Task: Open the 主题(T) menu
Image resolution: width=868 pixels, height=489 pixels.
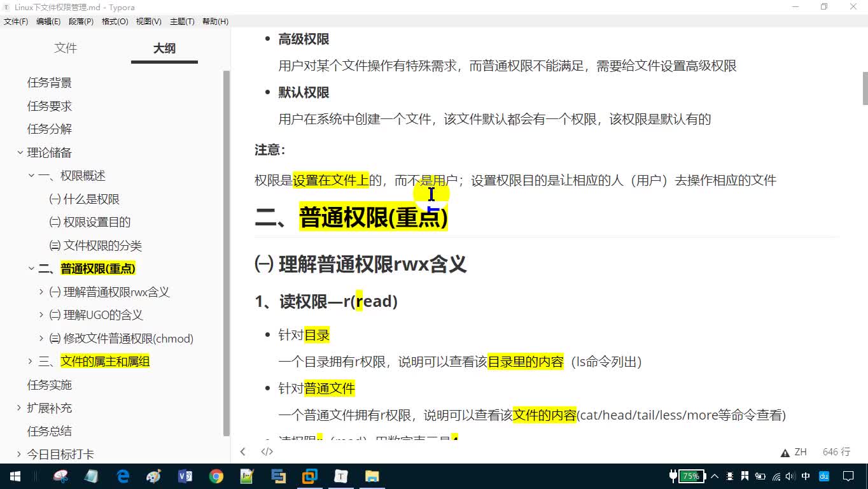Action: [x=182, y=22]
